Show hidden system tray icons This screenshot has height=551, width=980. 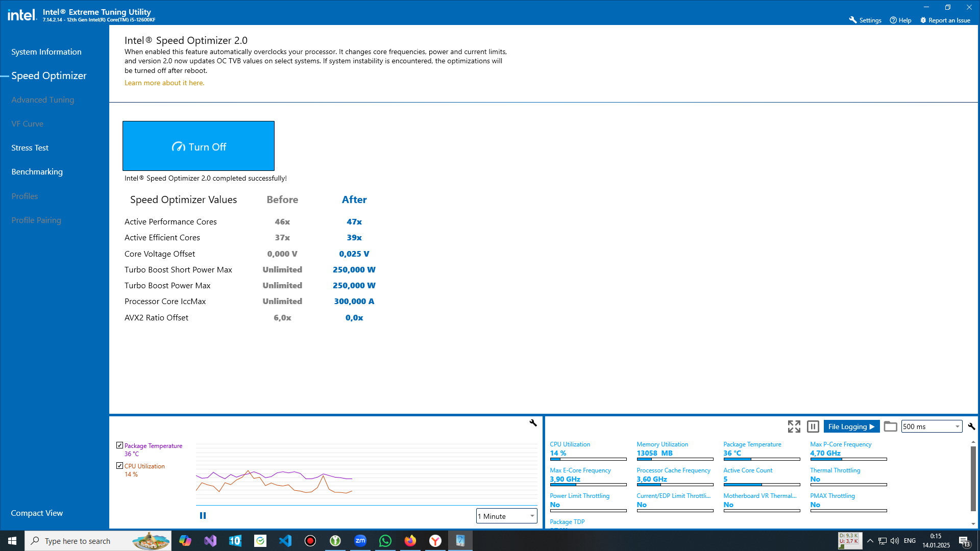(870, 541)
